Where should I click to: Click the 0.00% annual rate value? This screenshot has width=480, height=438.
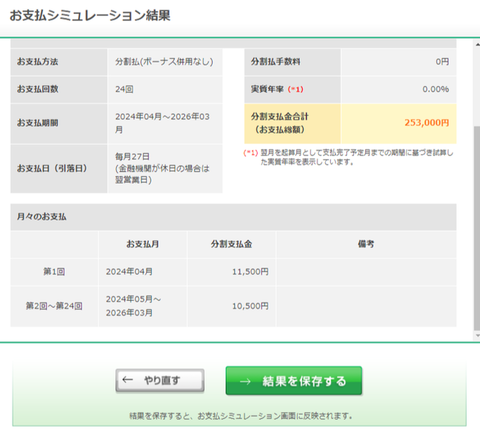pyautogui.click(x=436, y=89)
